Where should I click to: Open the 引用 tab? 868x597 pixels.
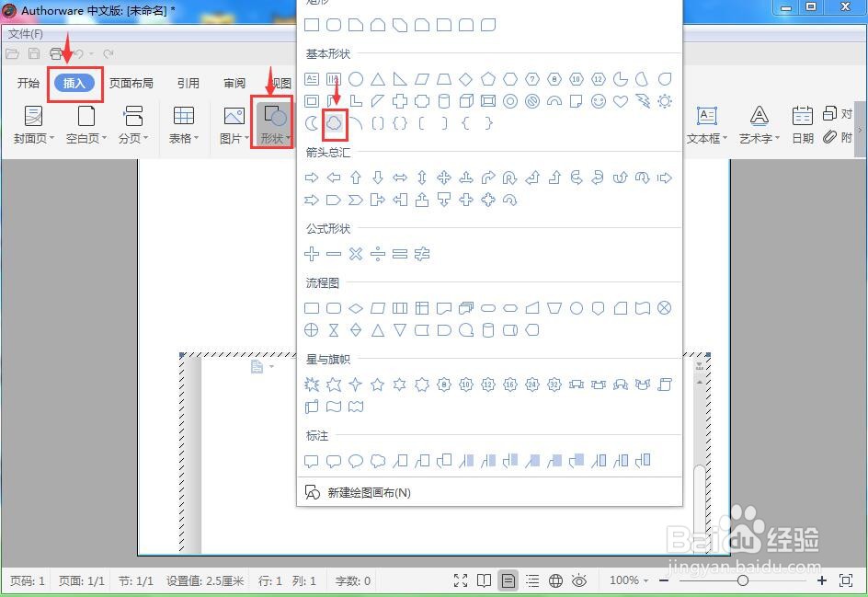coord(188,83)
